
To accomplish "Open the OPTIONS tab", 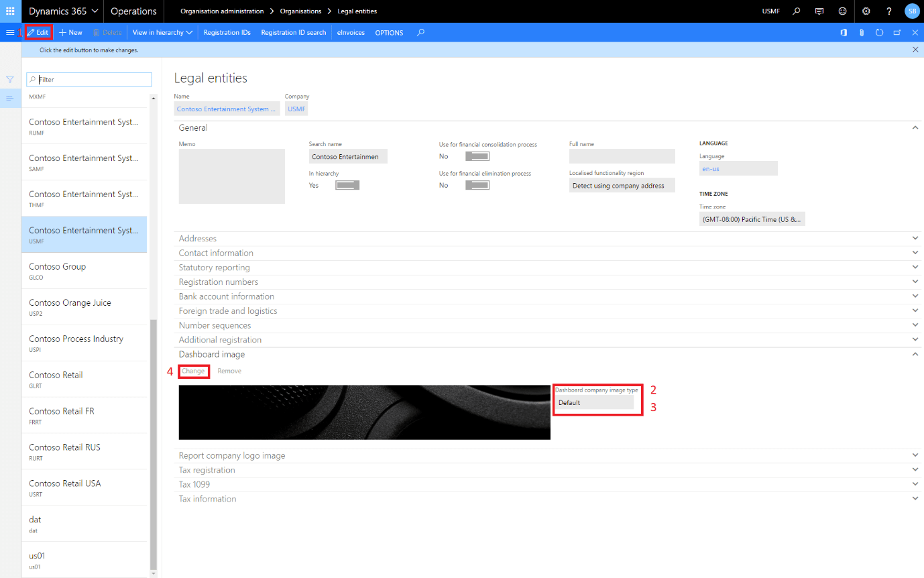I will click(389, 32).
